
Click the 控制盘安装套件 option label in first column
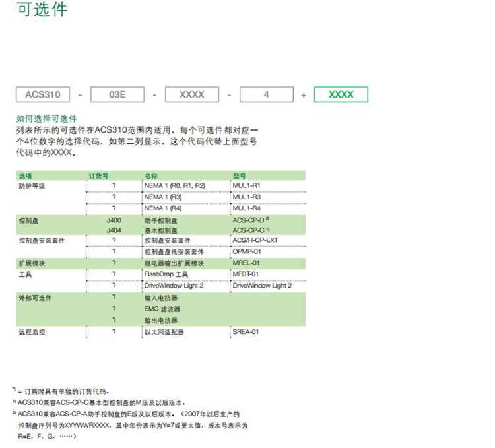click(42, 240)
